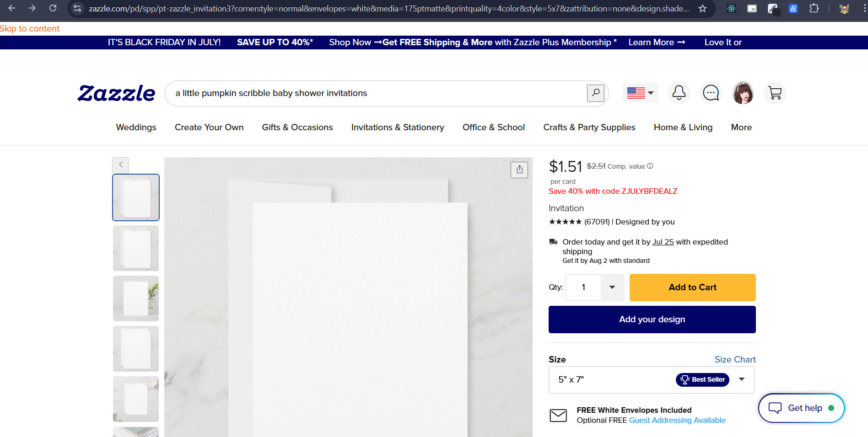Open the More menu
Screen dimensions: 868x437
pos(741,128)
